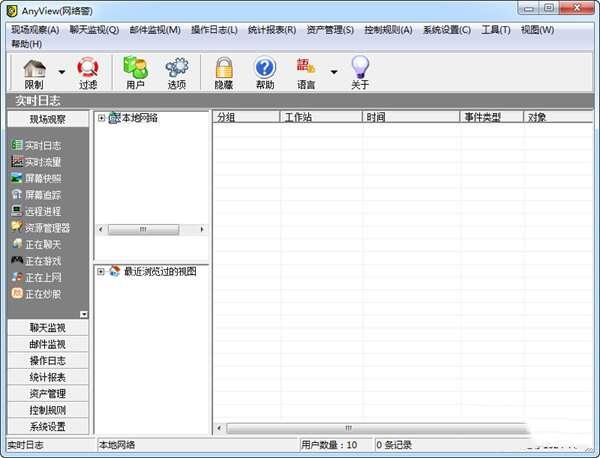Click the 隐藏 (Hide) padlock icon
The width and height of the screenshot is (600, 458).
click(x=224, y=68)
